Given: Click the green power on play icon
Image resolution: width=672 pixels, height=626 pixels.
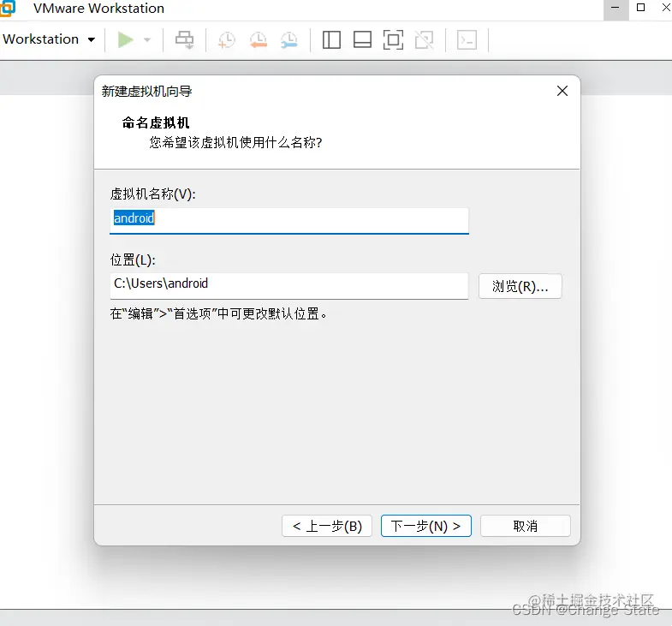Looking at the screenshot, I should point(126,40).
